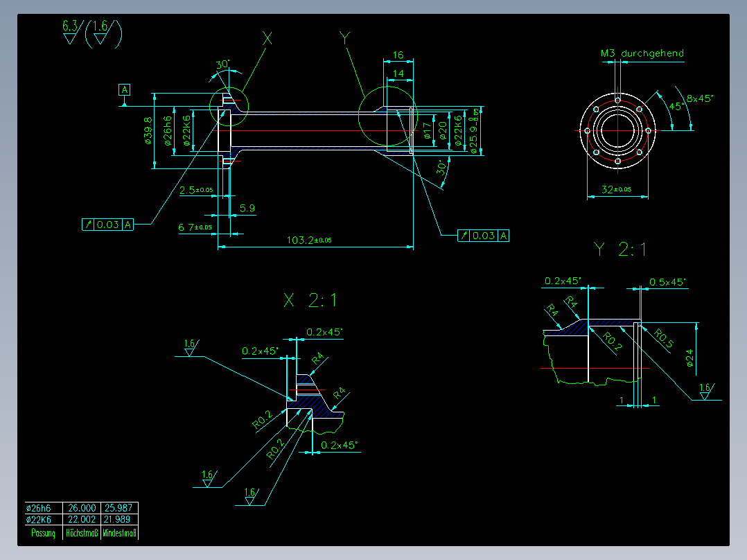Select the left 0.03 A runout tolerance frame
The image size is (747, 560).
pos(107,225)
